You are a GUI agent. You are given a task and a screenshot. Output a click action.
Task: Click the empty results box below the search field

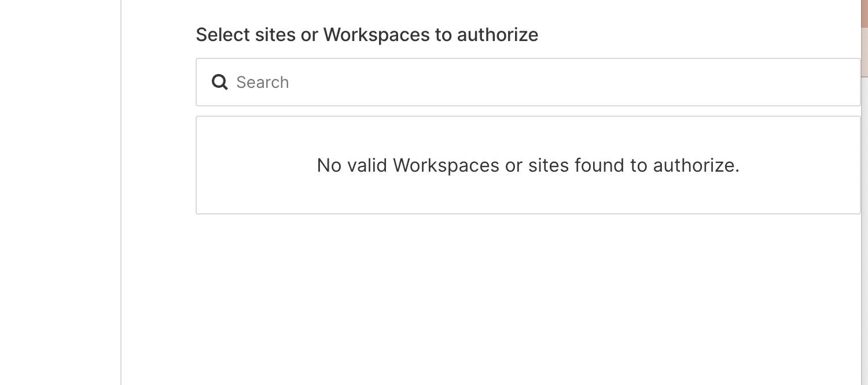click(x=528, y=165)
